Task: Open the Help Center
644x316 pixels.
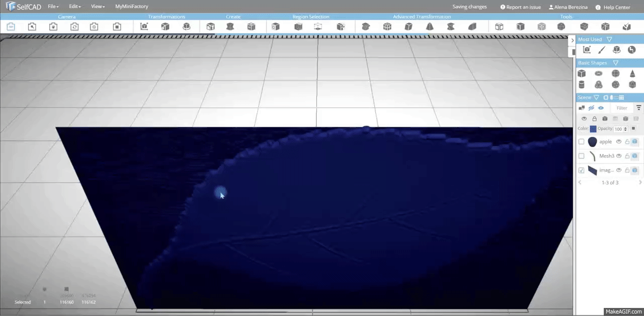Action: [613, 7]
